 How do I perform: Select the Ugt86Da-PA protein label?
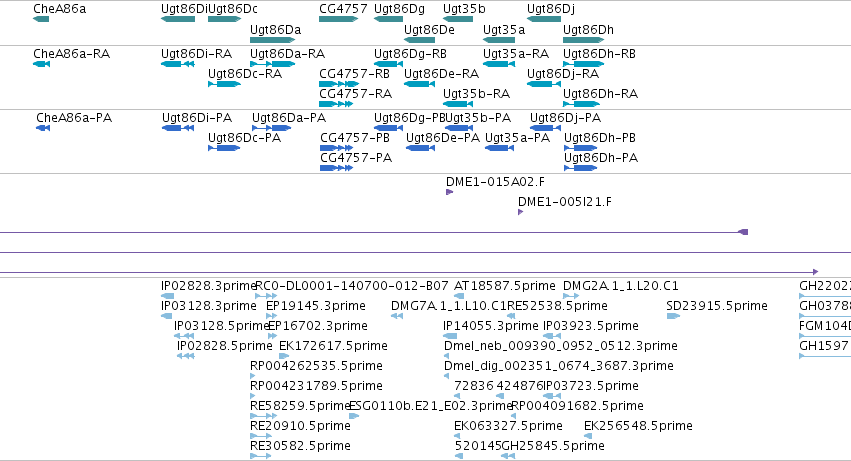[x=289, y=118]
